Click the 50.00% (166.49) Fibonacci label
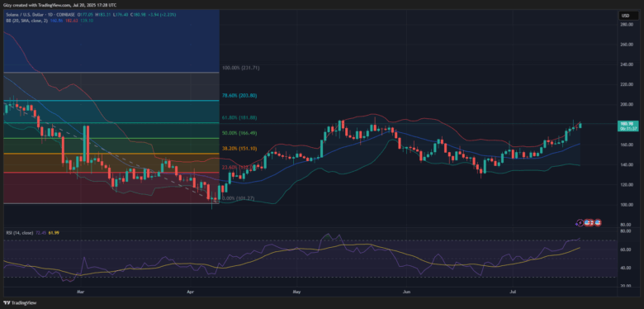This screenshot has height=309, width=644. pyautogui.click(x=239, y=133)
